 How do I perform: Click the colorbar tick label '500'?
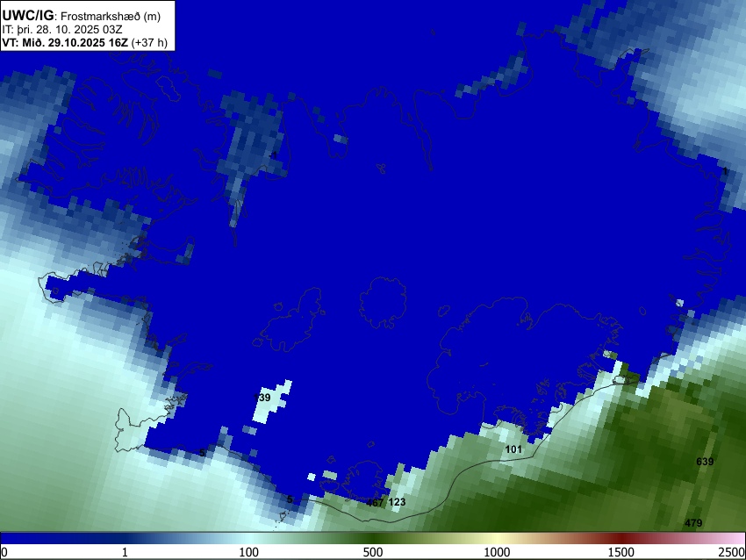[x=373, y=552]
